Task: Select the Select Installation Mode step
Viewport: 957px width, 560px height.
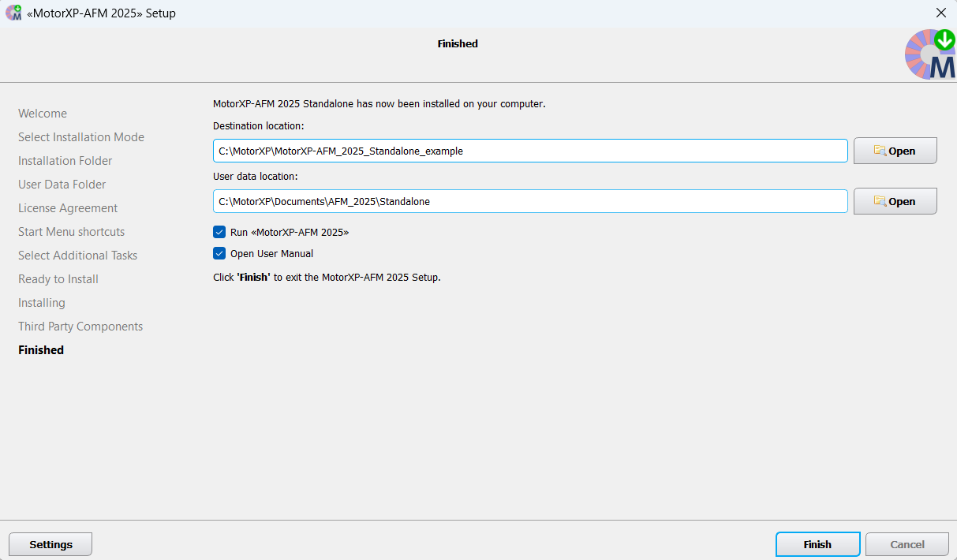Action: (x=81, y=137)
